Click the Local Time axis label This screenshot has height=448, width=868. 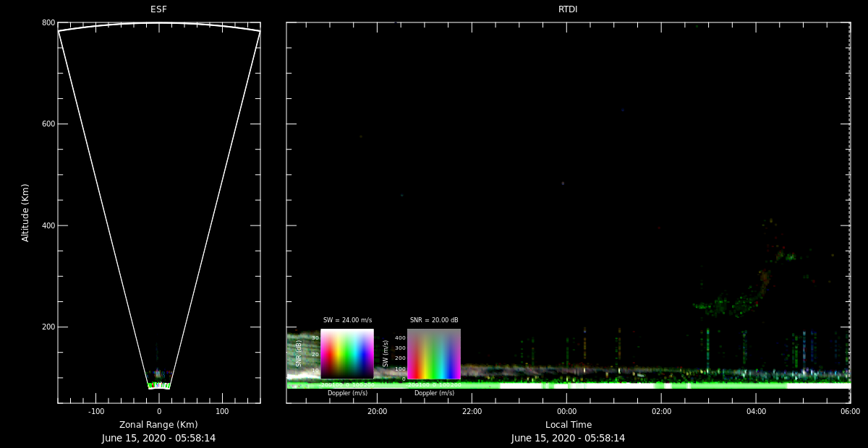tap(568, 425)
